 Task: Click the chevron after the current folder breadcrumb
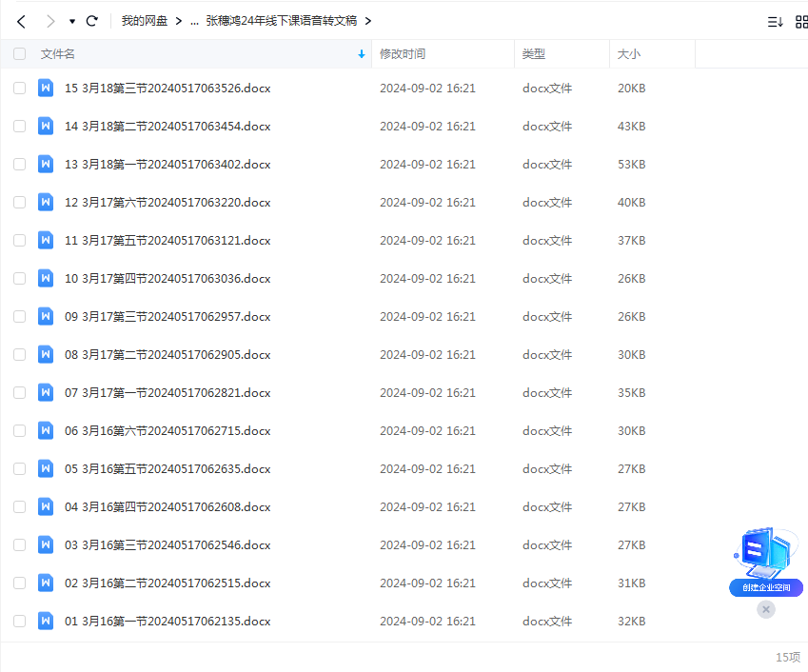tap(368, 21)
